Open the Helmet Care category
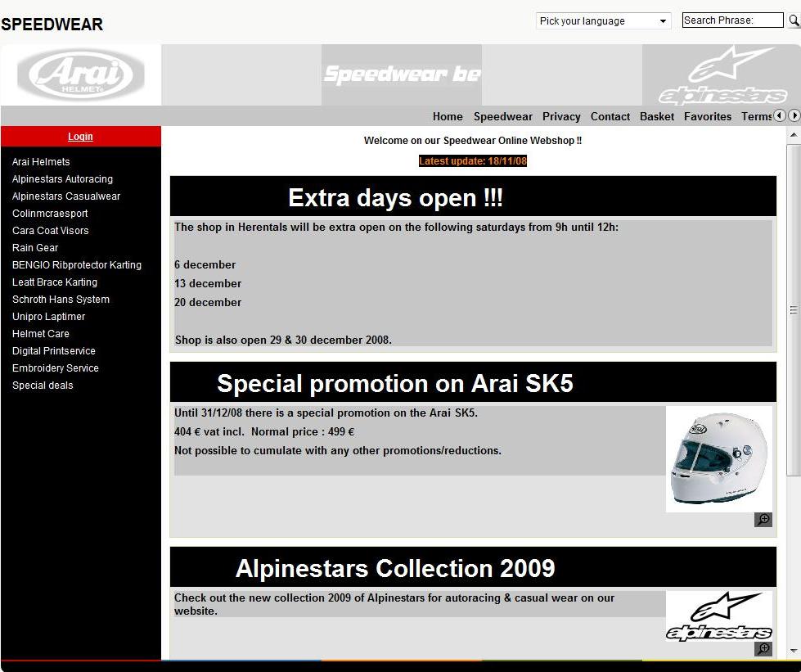 point(40,334)
